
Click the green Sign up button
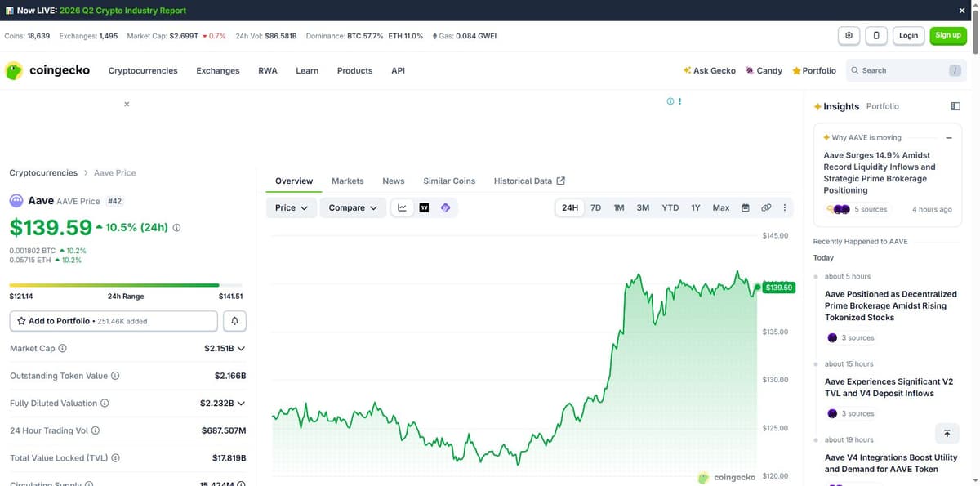948,36
